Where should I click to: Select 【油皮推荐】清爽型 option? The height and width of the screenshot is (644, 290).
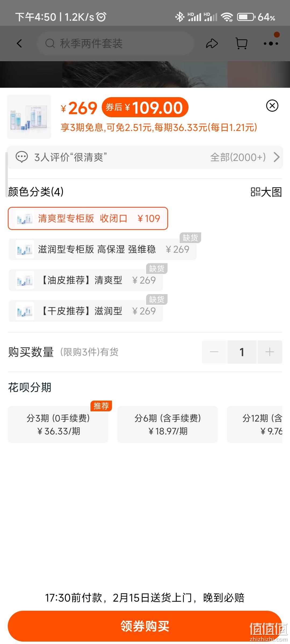click(86, 280)
